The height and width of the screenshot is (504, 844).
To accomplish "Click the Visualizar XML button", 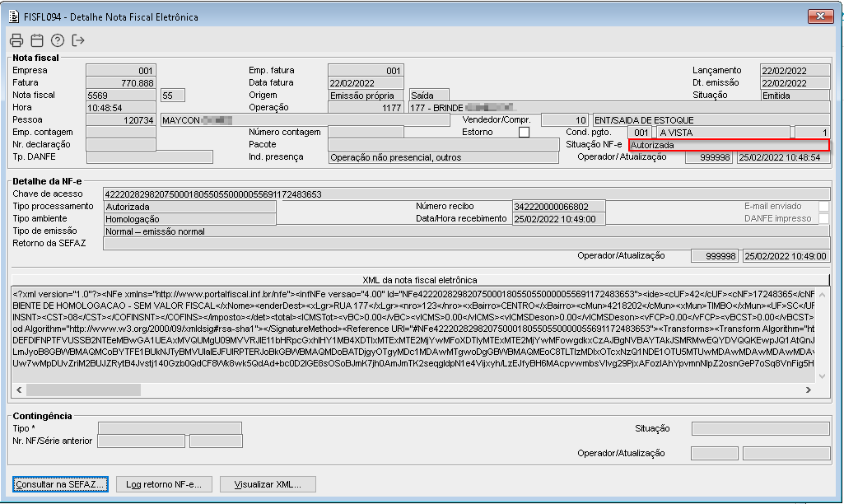I will [x=268, y=484].
